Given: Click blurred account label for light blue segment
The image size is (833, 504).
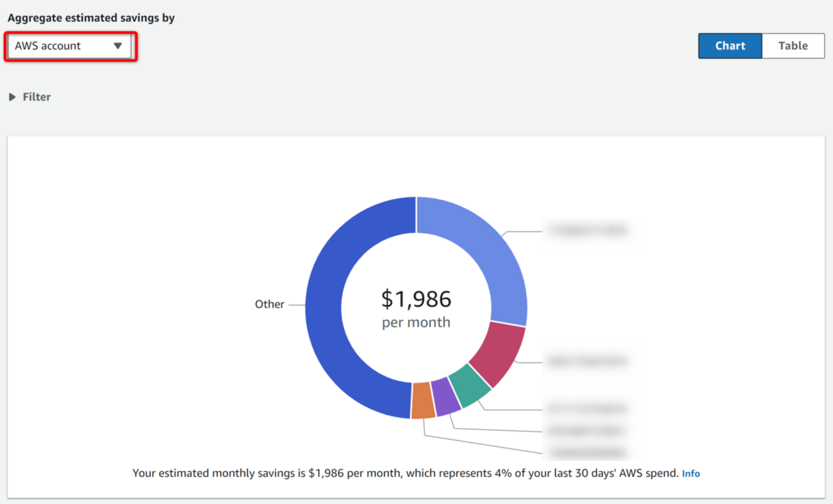Looking at the screenshot, I should [585, 231].
